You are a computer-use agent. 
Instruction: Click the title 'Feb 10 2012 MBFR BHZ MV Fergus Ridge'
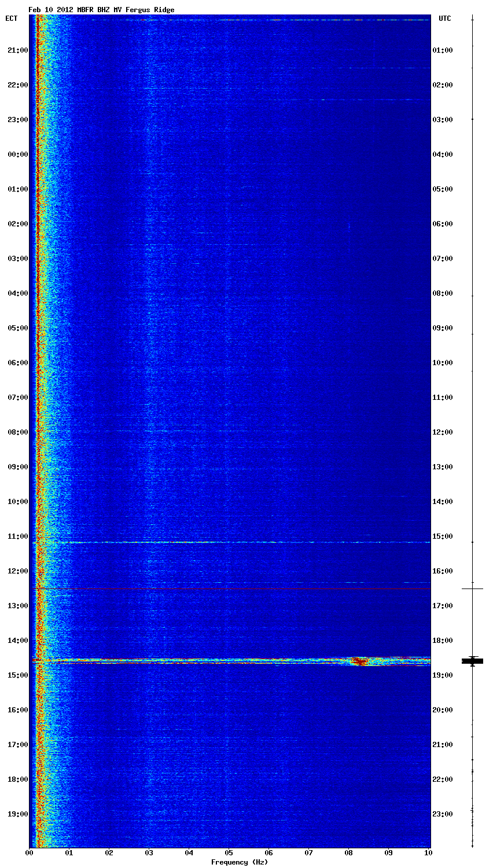[x=101, y=10]
